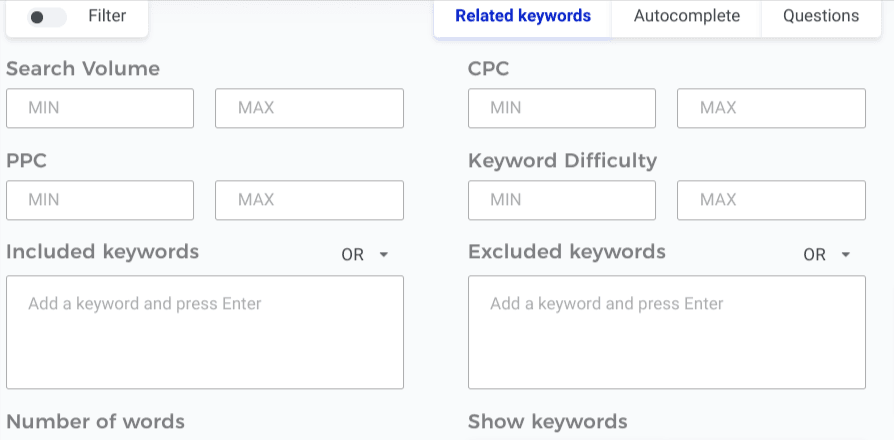
Task: Click the Number of words heading
Action: tap(96, 421)
